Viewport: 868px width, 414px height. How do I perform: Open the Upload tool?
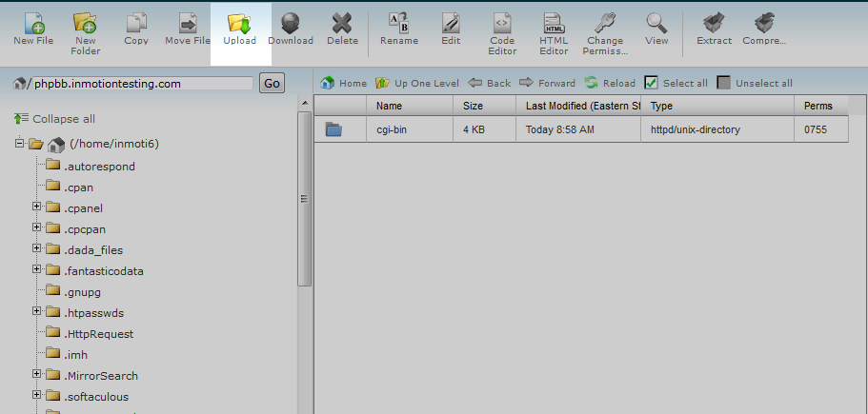tap(240, 30)
